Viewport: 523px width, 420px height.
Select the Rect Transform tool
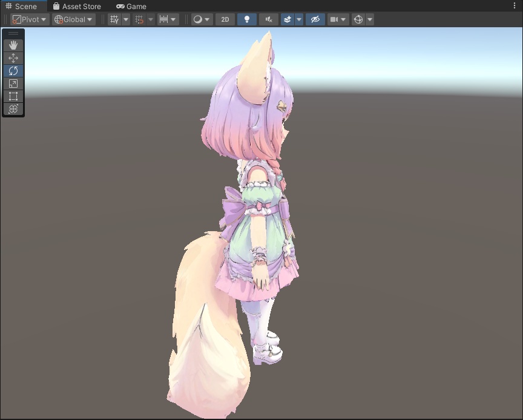point(13,96)
